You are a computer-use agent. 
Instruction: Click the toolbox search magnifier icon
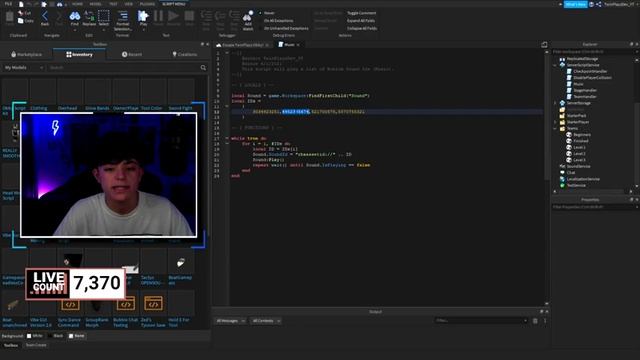(x=203, y=67)
